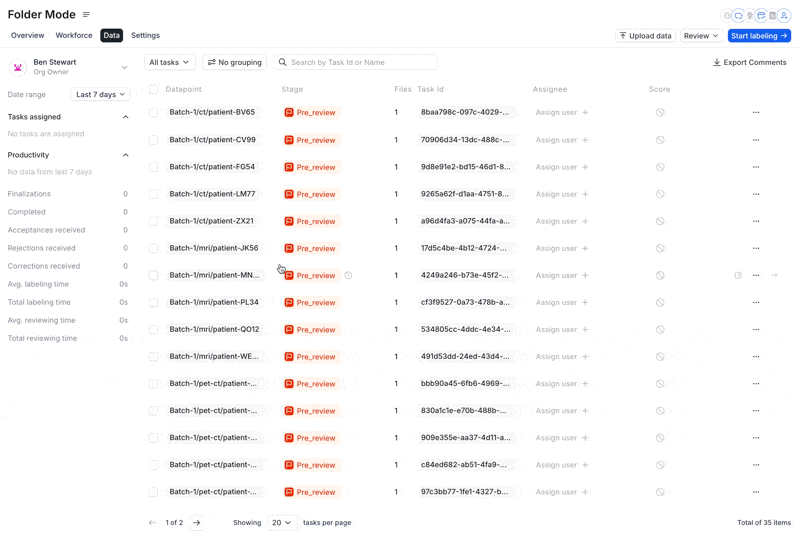This screenshot has width=800, height=540.
Task: Go to next page with the arrow
Action: pyautogui.click(x=196, y=523)
